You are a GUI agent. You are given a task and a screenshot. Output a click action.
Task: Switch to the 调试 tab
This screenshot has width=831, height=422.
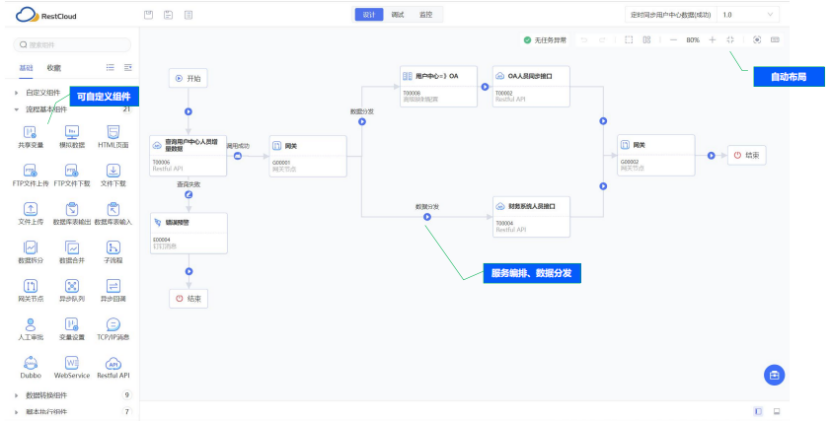click(398, 15)
